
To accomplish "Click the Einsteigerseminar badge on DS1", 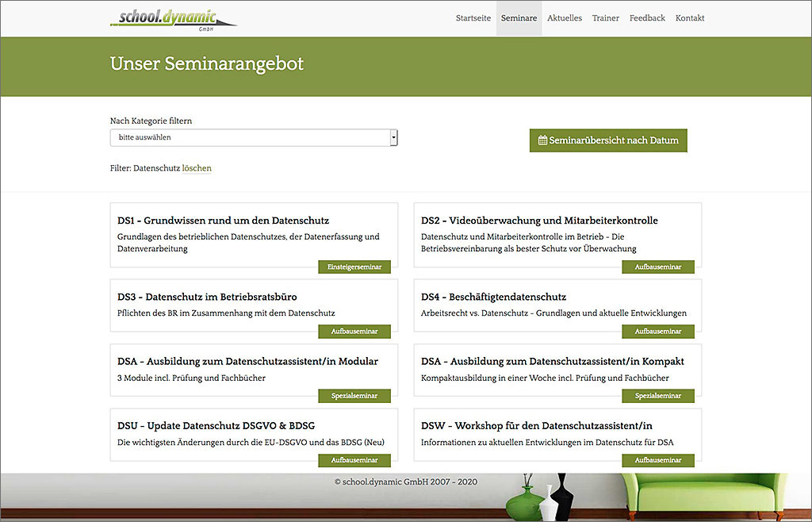I will 354,267.
